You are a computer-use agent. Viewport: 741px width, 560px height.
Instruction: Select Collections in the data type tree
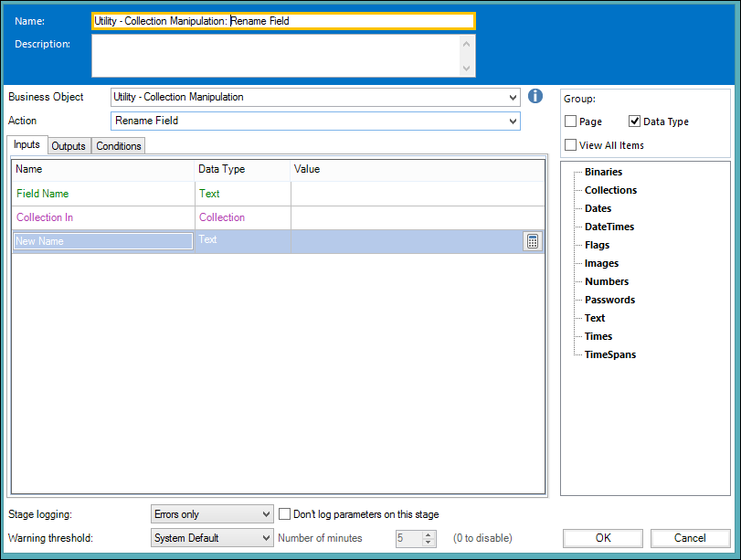[x=610, y=190]
